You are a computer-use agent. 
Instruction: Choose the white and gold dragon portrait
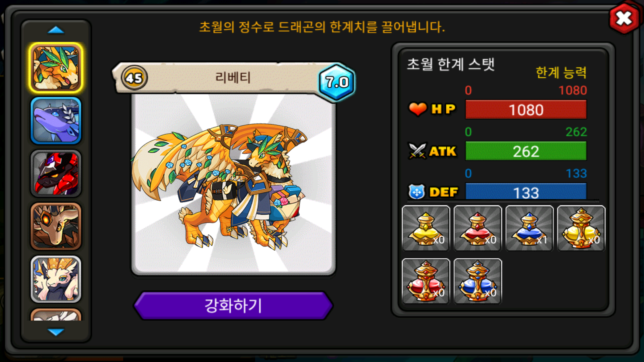(x=56, y=279)
